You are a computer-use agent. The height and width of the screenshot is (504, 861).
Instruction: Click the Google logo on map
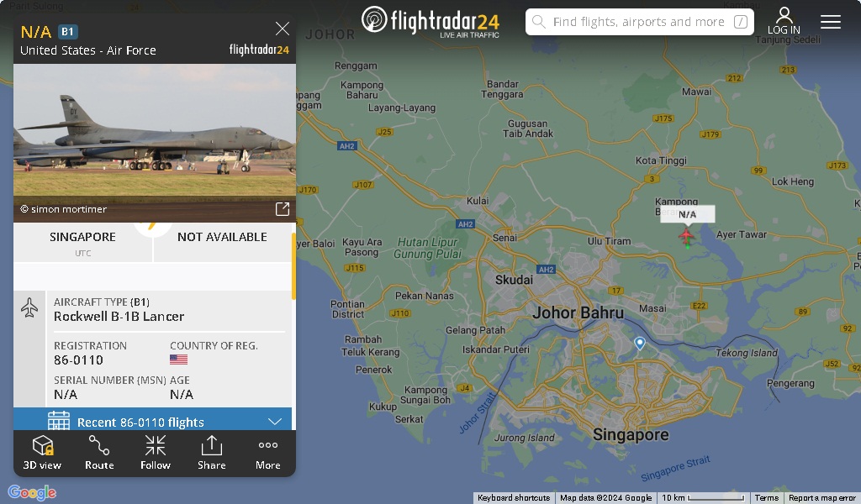pyautogui.click(x=33, y=492)
